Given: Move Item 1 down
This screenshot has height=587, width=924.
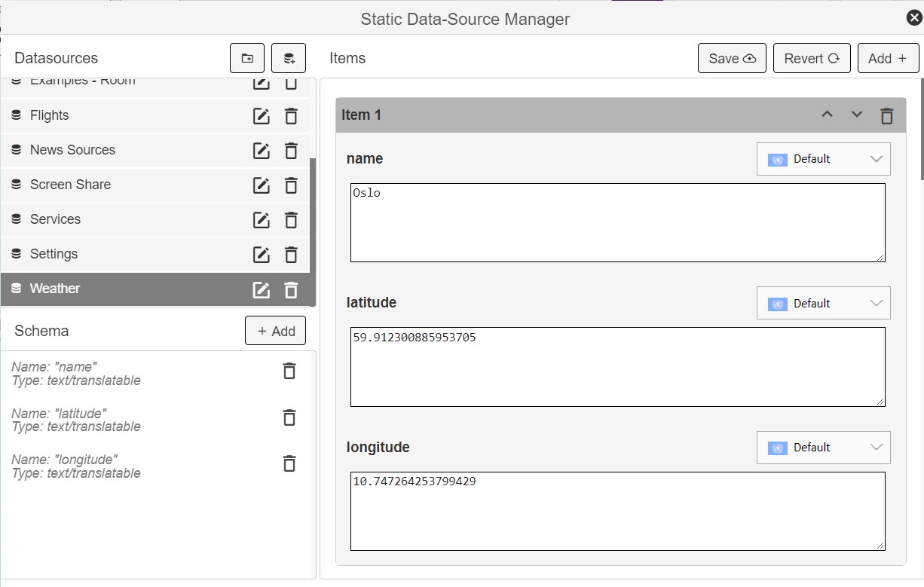Looking at the screenshot, I should (x=857, y=115).
